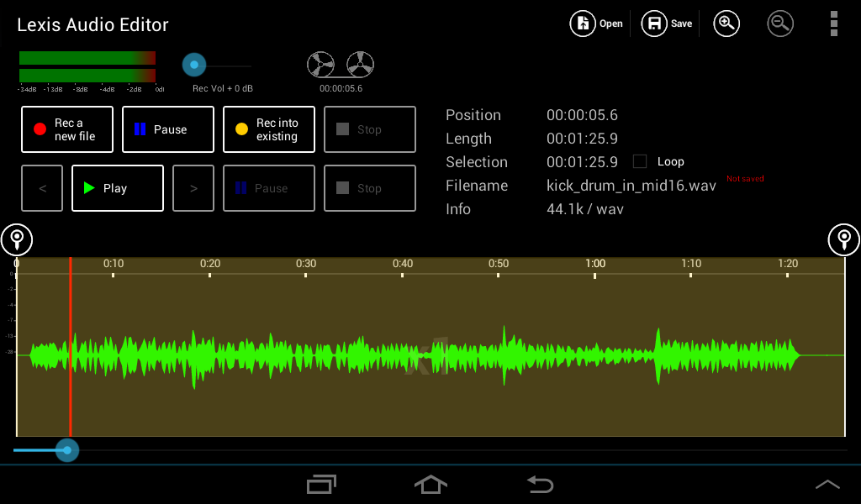
Task: Click the red Not saved label
Action: 745,179
